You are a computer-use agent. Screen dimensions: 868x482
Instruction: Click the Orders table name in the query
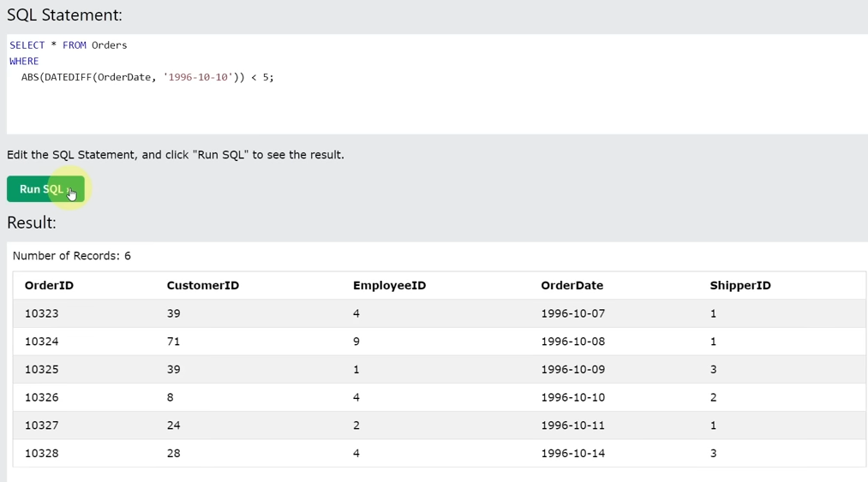point(109,45)
